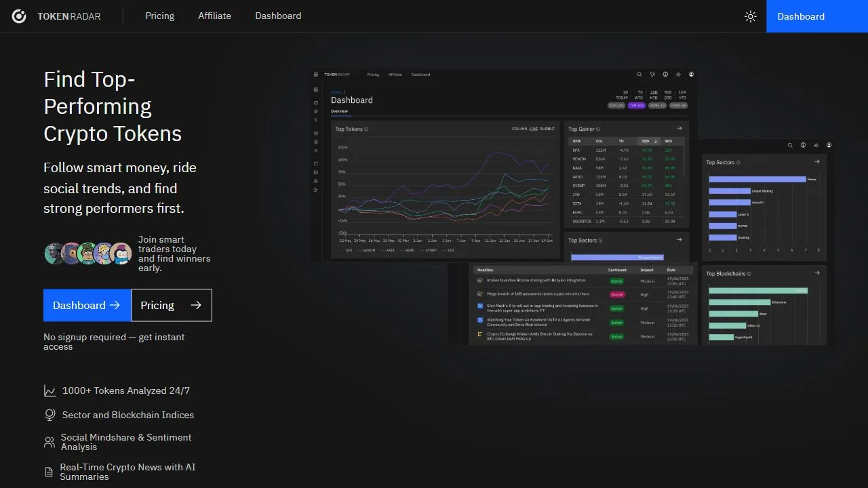The height and width of the screenshot is (488, 868).
Task: Click the outlined Pricing button with arrow
Action: coord(172,305)
